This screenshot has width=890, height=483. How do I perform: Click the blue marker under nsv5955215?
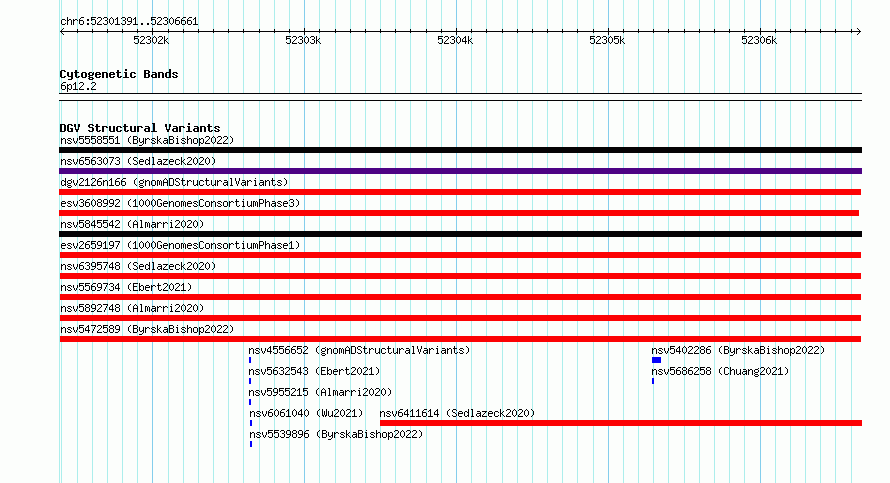(x=250, y=402)
